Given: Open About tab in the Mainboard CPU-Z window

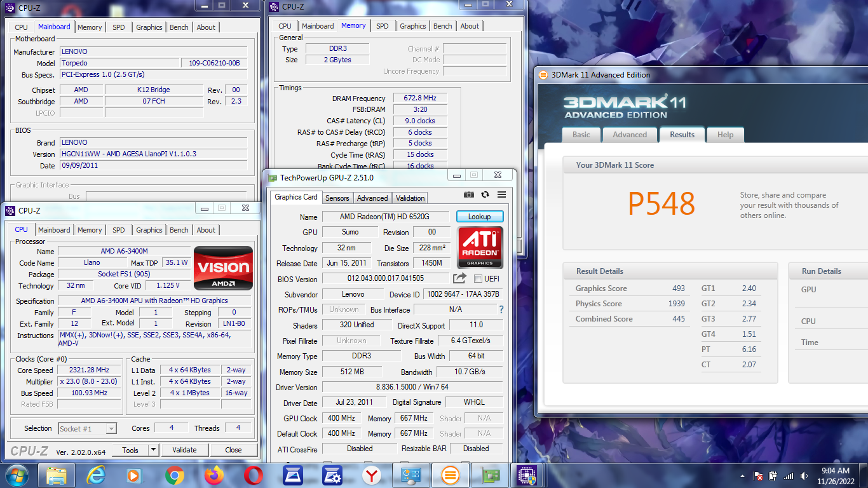Looking at the screenshot, I should tap(206, 27).
